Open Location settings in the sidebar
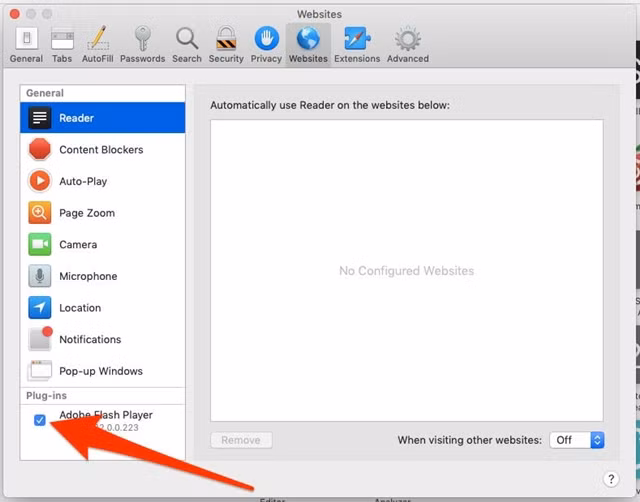The height and width of the screenshot is (502, 640). coord(79,308)
